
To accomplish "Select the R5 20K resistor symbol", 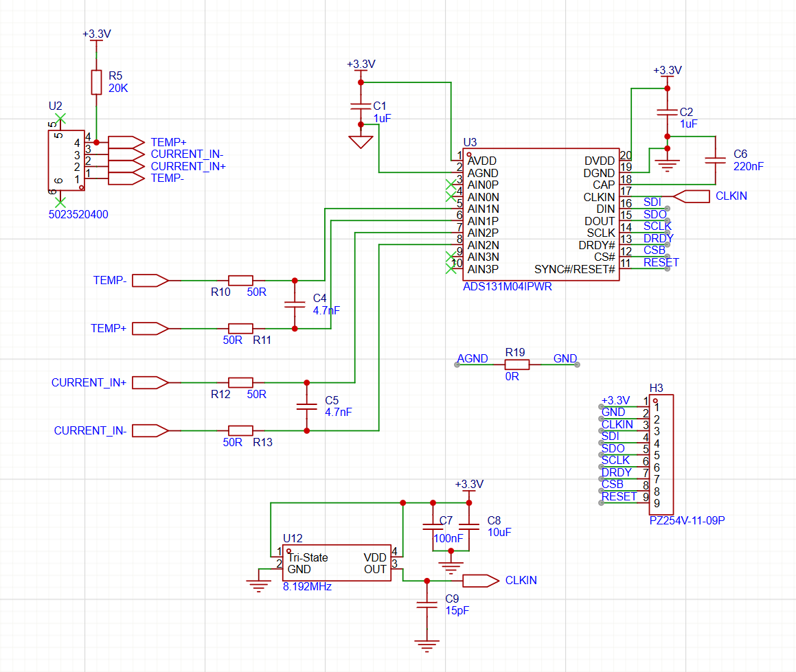I will point(96,82).
